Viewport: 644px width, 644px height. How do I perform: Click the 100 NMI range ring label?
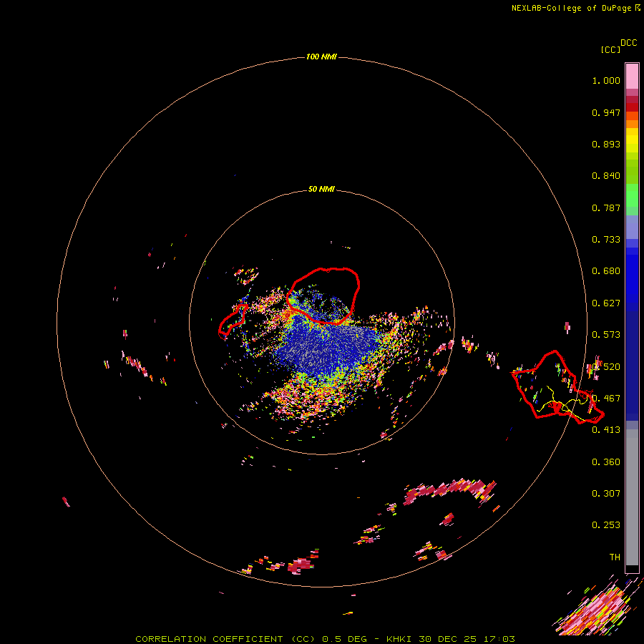(x=321, y=57)
